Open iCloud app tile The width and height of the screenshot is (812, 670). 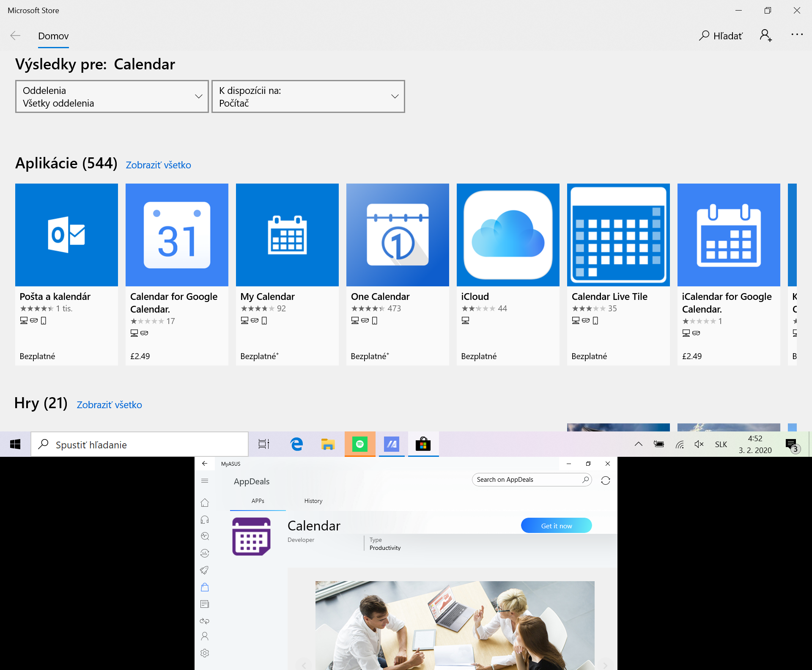[x=508, y=274]
